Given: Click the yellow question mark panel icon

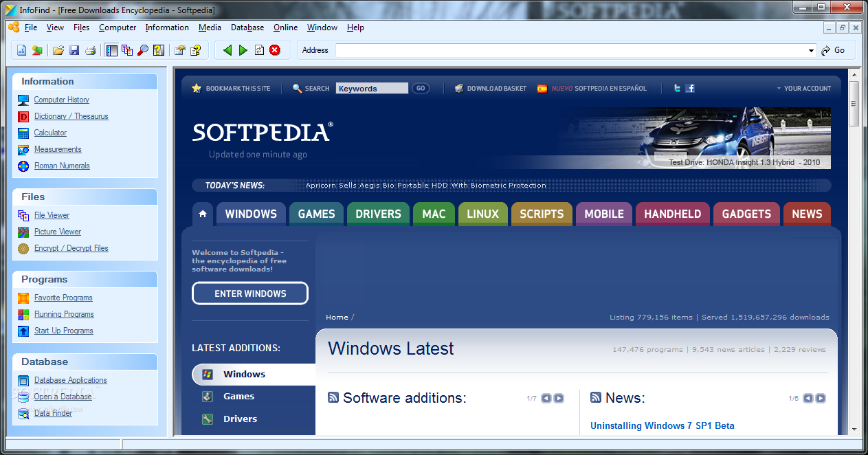Looking at the screenshot, I should click(159, 50).
